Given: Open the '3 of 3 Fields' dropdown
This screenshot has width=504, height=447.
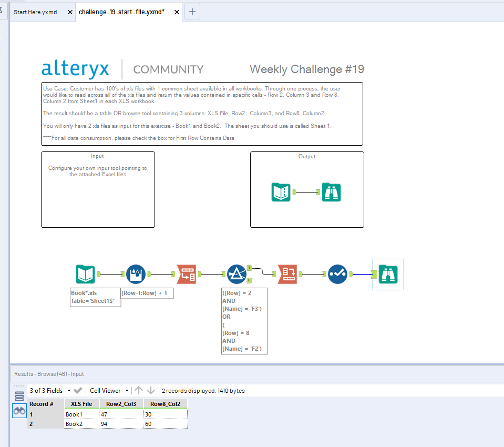Looking at the screenshot, I should 50,390.
